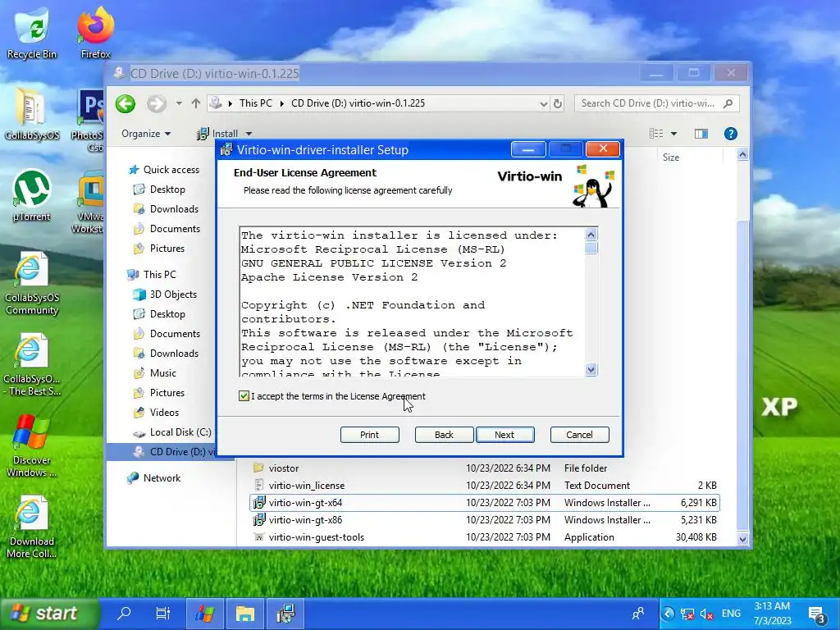Click the search magnifier in Explorer search box
This screenshot has height=630, width=840.
point(728,103)
